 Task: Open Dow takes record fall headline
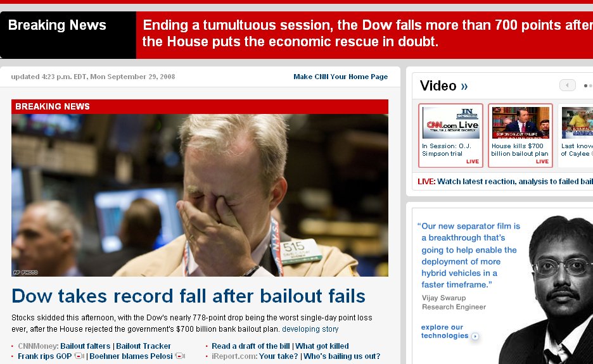(188, 296)
